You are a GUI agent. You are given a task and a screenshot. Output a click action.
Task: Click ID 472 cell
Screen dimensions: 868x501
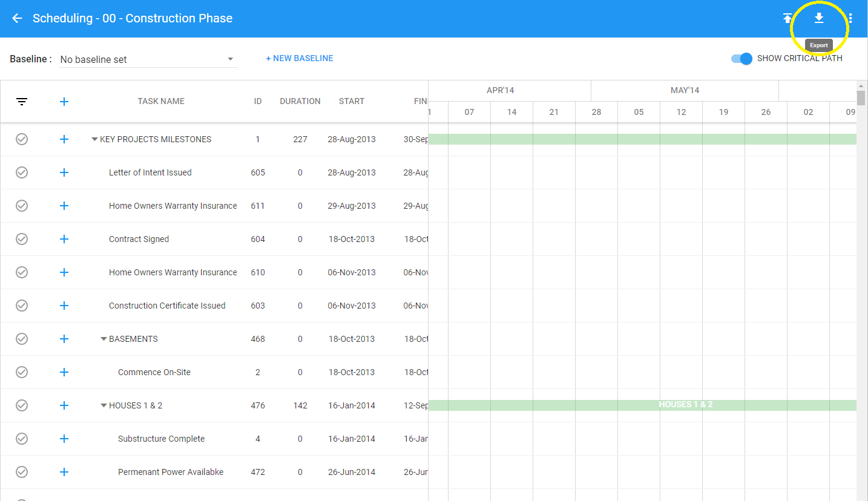(258, 472)
